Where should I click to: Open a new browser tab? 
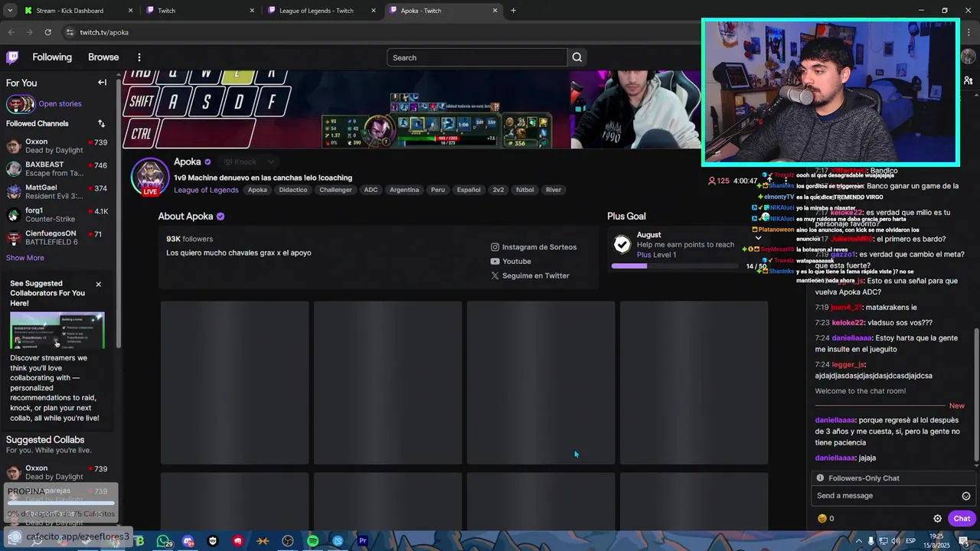pyautogui.click(x=513, y=11)
